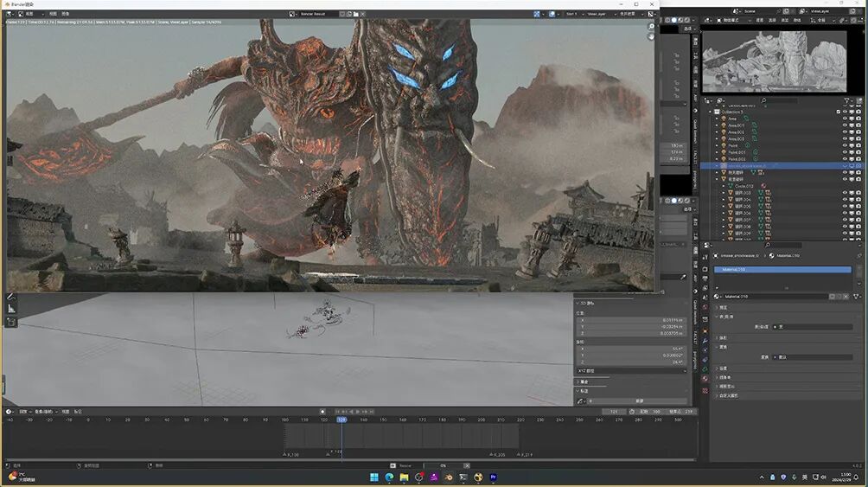Click the new button in the annotation panel
The height and width of the screenshot is (487, 868).
640,401
